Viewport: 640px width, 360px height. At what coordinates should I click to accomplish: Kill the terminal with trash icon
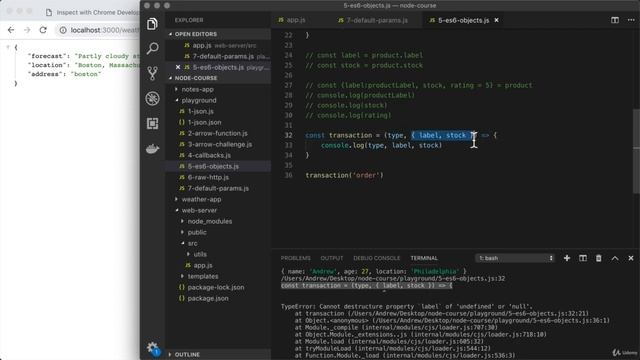599,258
